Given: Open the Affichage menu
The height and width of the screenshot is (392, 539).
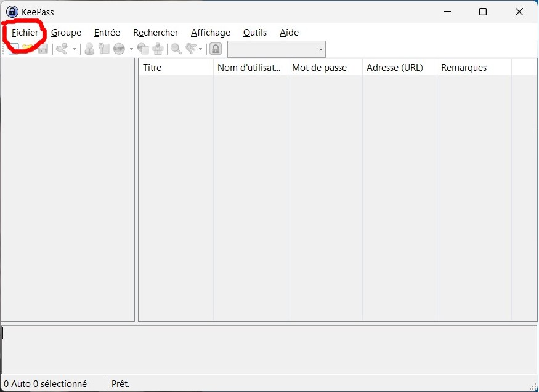Looking at the screenshot, I should click(x=211, y=33).
